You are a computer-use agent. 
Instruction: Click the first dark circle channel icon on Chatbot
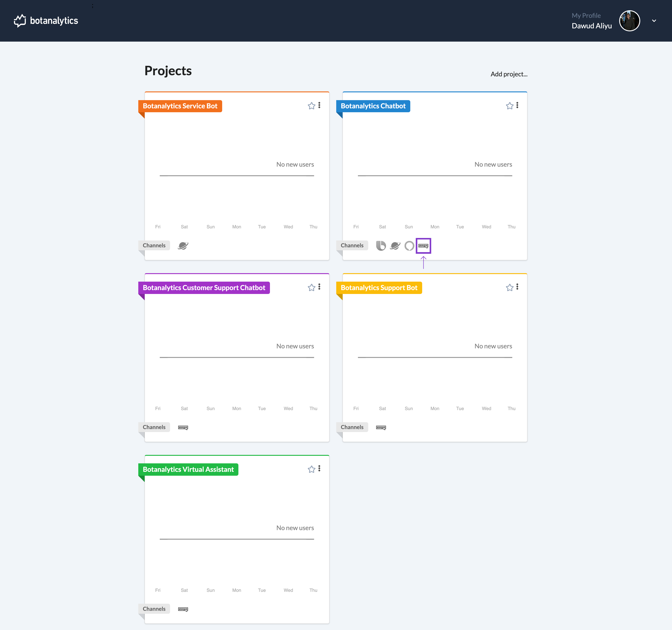(381, 245)
